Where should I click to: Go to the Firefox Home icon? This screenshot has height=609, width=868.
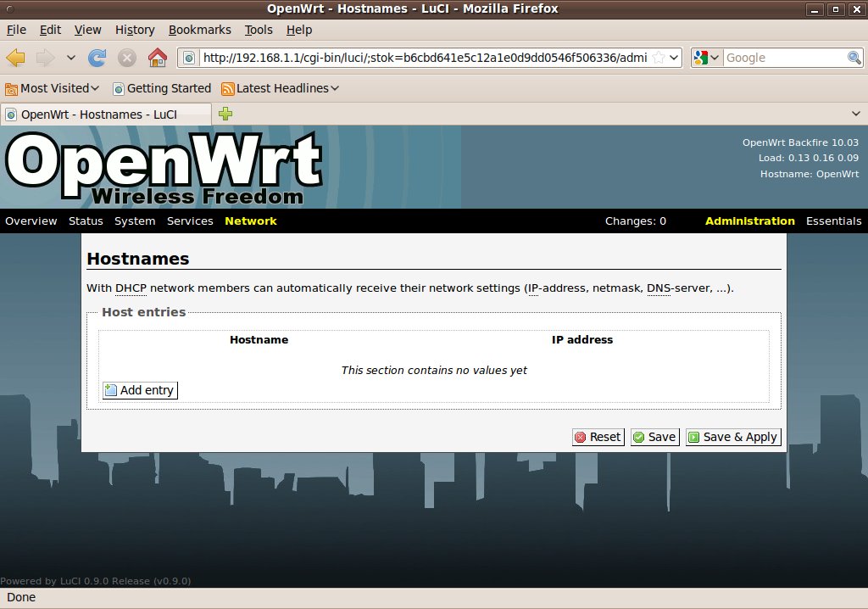click(x=157, y=58)
